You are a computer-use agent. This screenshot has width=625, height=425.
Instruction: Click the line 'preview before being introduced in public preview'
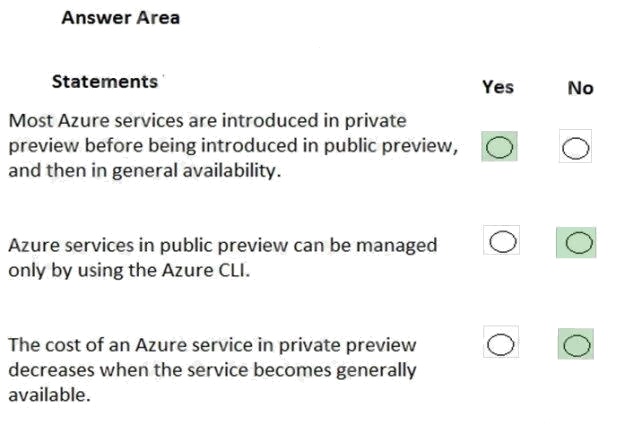click(233, 146)
